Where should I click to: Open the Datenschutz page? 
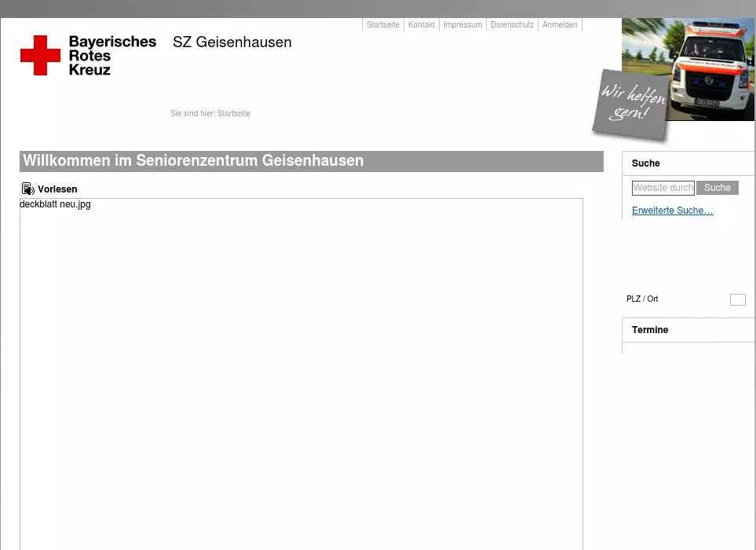[x=512, y=25]
